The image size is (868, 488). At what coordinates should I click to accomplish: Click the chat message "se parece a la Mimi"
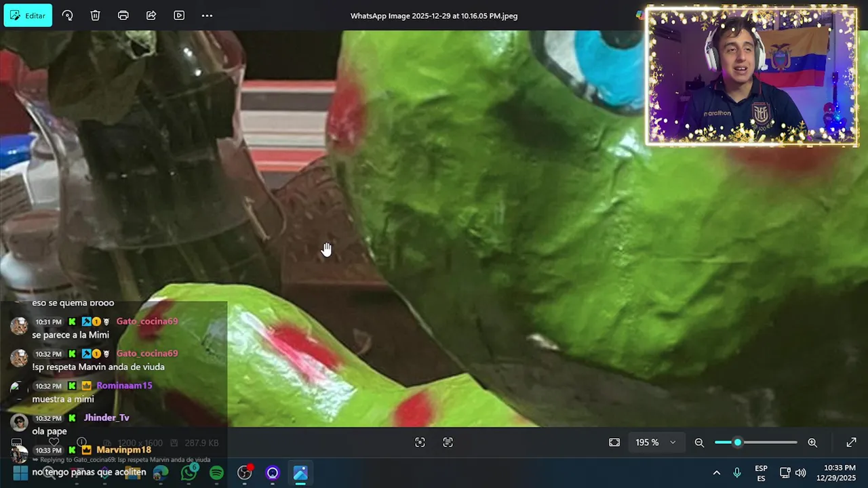(71, 335)
